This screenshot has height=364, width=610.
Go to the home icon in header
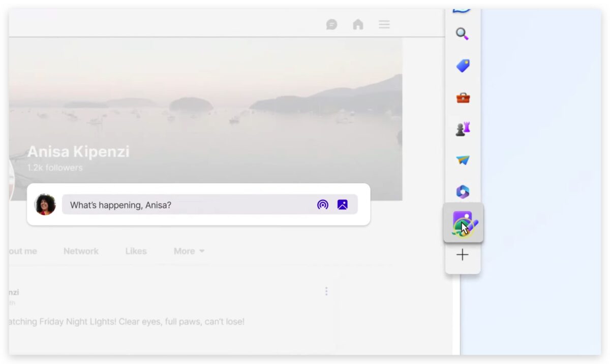(358, 24)
